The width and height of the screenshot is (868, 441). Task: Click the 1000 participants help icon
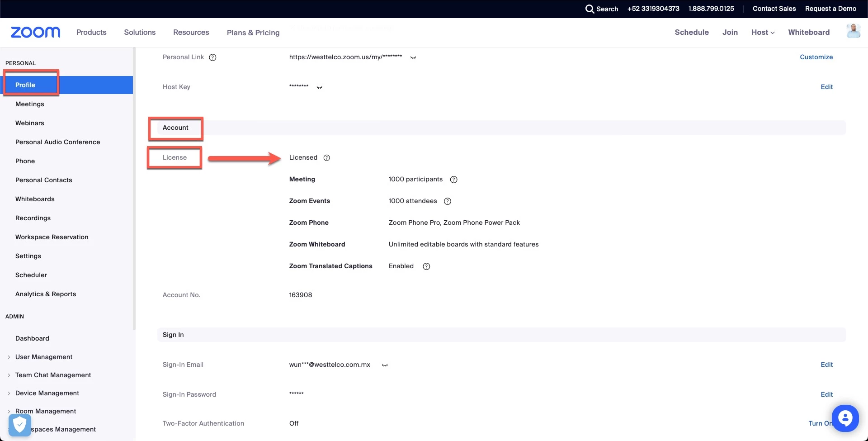[x=454, y=180]
